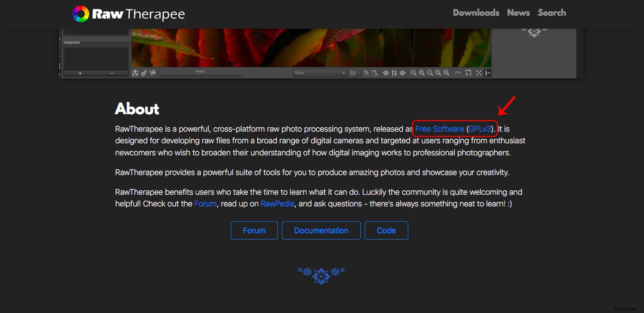
Task: Zoom out with the magnifier minus icon
Action: [413, 73]
